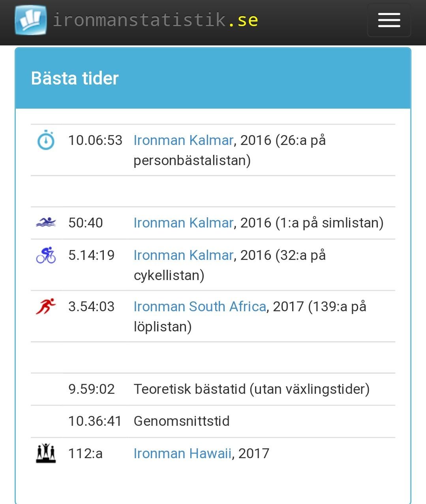The height and width of the screenshot is (504, 426).
Task: Open the hamburger navigation menu
Action: [x=389, y=20]
